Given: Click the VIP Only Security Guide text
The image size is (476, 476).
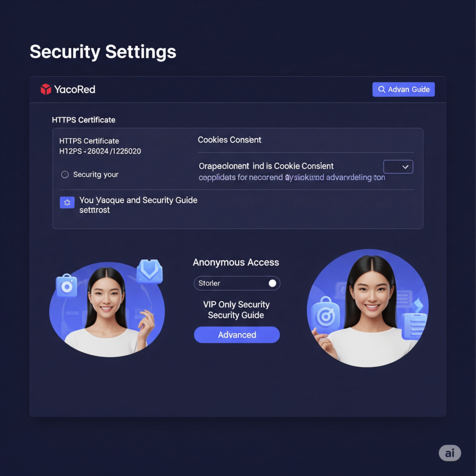Looking at the screenshot, I should tap(236, 310).
